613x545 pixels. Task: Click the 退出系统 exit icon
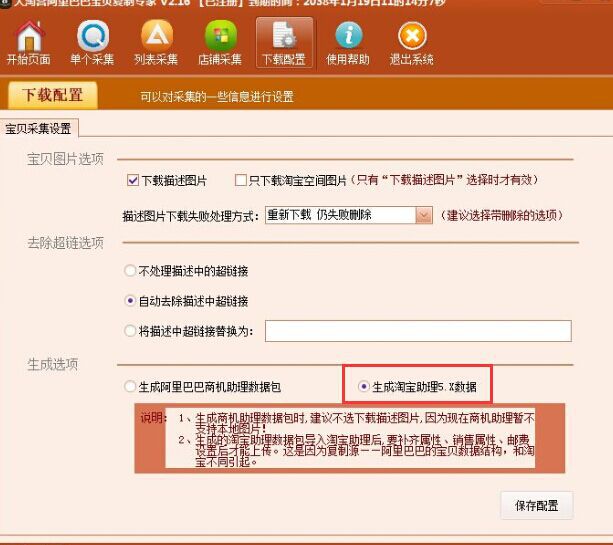(412, 43)
